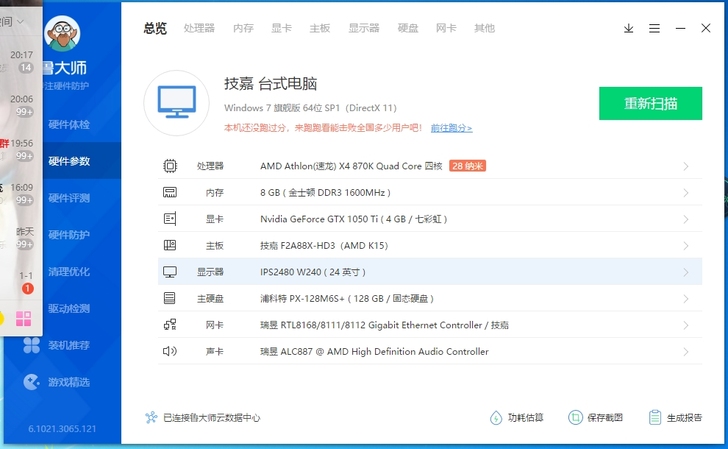Click the 生成报告 button

click(x=676, y=417)
